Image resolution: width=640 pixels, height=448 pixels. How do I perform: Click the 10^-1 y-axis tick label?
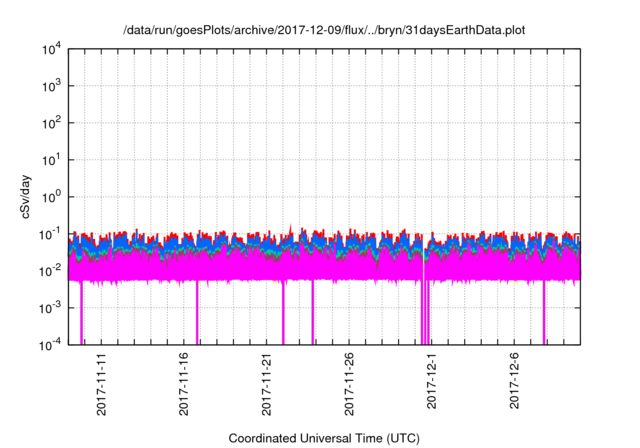coord(52,235)
